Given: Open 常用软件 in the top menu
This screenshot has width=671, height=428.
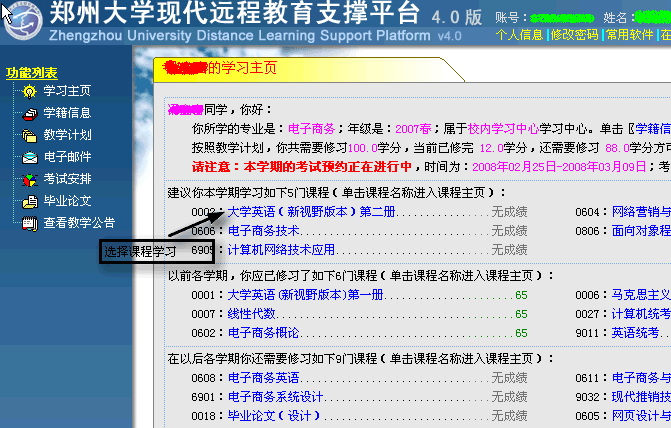Looking at the screenshot, I should pos(627,34).
